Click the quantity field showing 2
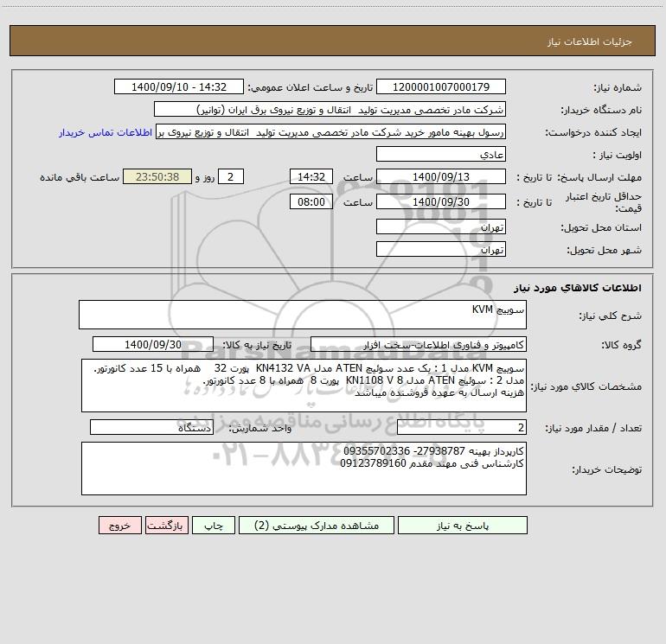Screen dimensions: 666x644 462,428
